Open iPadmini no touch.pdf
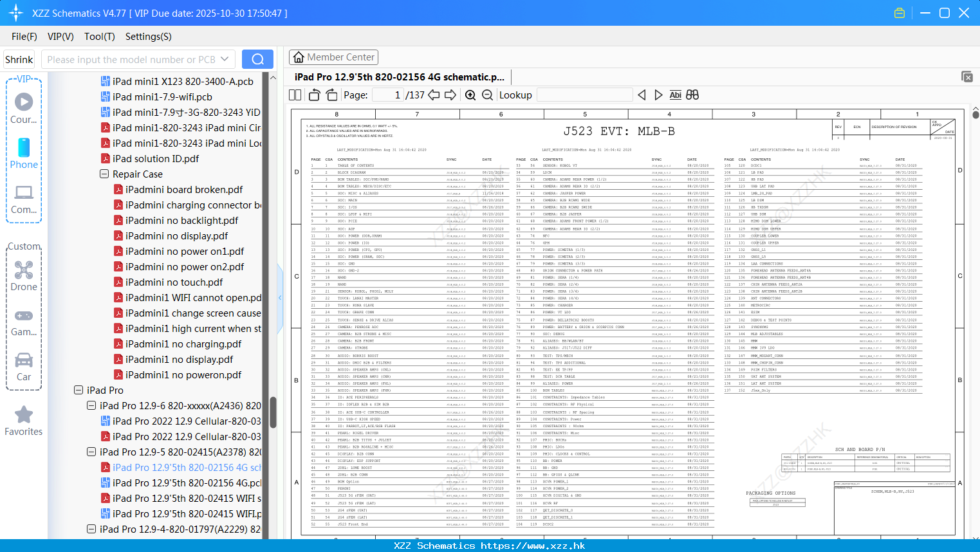The height and width of the screenshot is (552, 980). tap(174, 282)
